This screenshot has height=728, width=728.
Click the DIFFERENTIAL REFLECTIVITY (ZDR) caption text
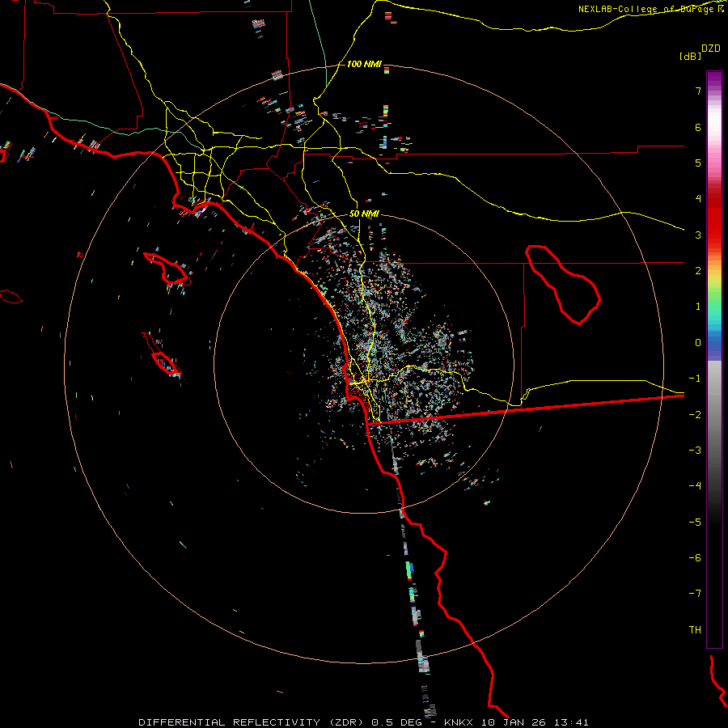252,722
